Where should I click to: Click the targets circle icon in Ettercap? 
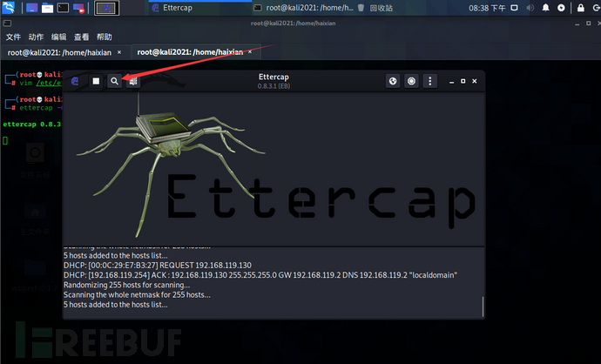(411, 81)
